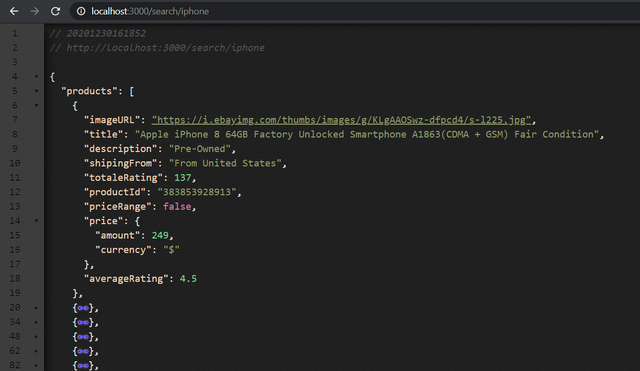Click the averageRating value 4.5
The height and width of the screenshot is (371, 640).
[188, 279]
